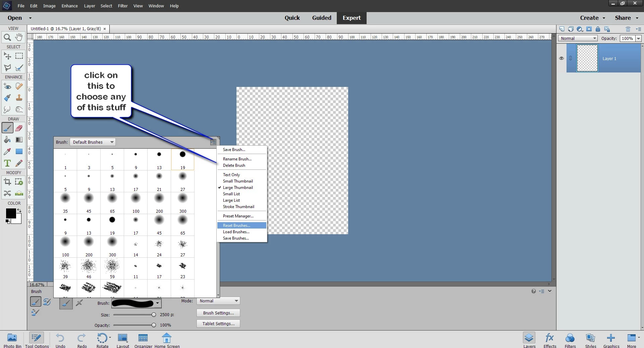Viewport: 644px width, 348px height.
Task: Open the Filters panel
Action: [570, 340]
